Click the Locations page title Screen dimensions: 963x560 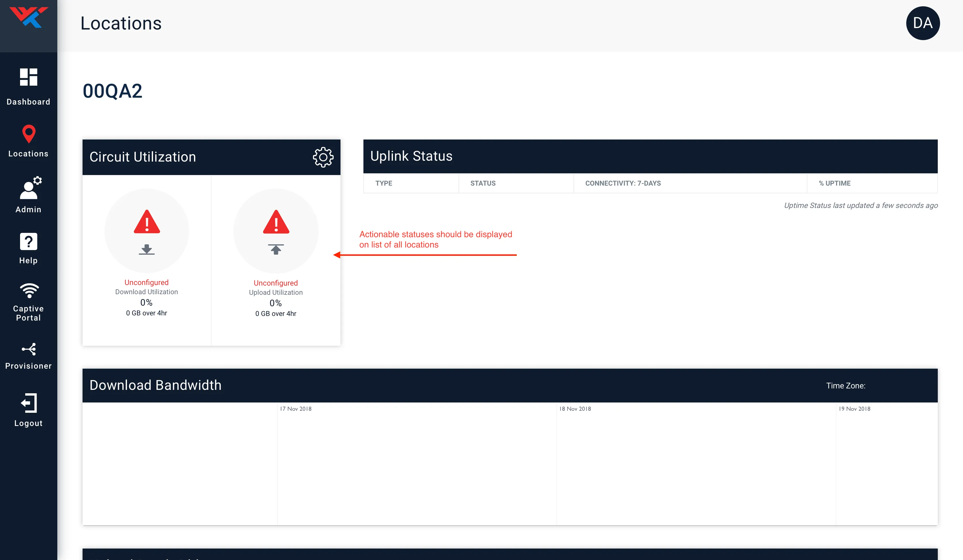(121, 23)
